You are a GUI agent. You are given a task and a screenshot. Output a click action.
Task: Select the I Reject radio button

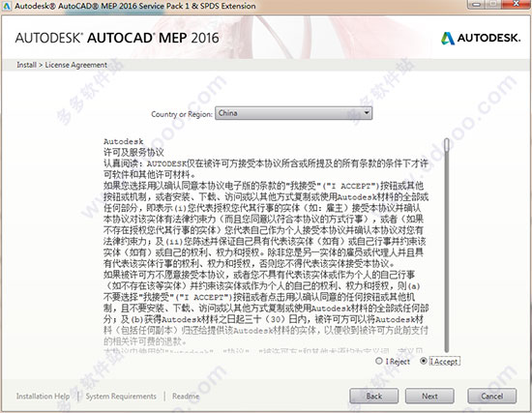[x=379, y=361]
